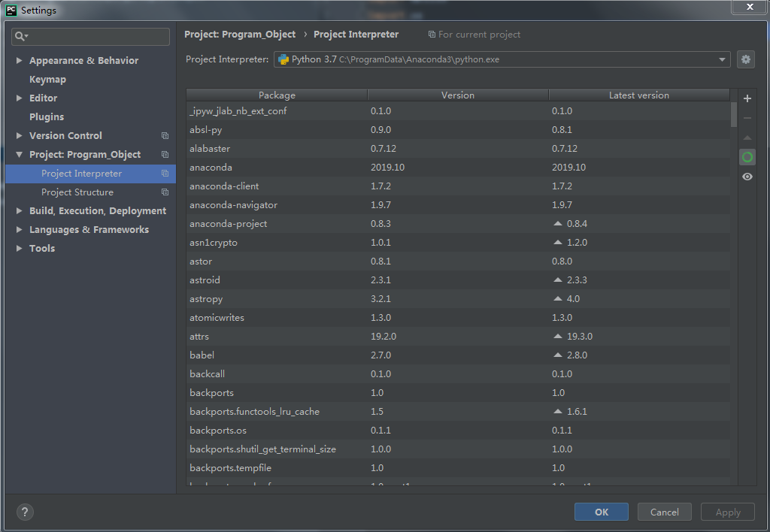Select the anaconda-client package row
Image resolution: width=770 pixels, height=532 pixels.
(458, 186)
